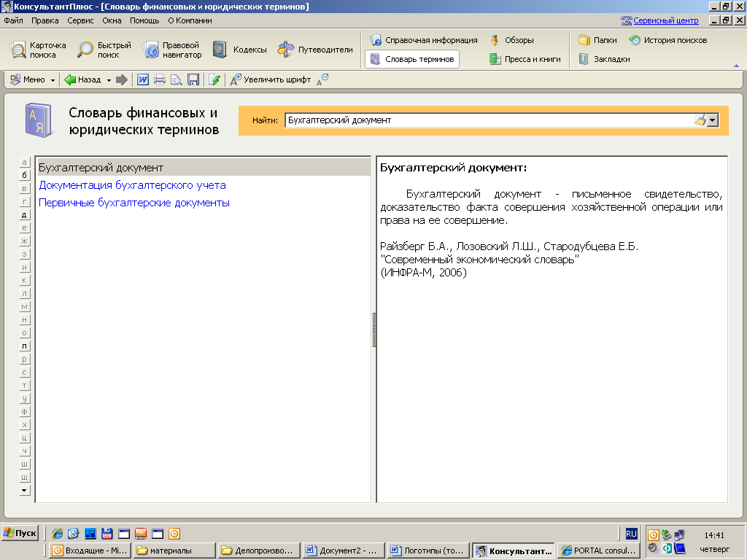Image resolution: width=747 pixels, height=560 pixels.
Task: Switch to Логотипы Word taskbar button
Action: pos(427,551)
